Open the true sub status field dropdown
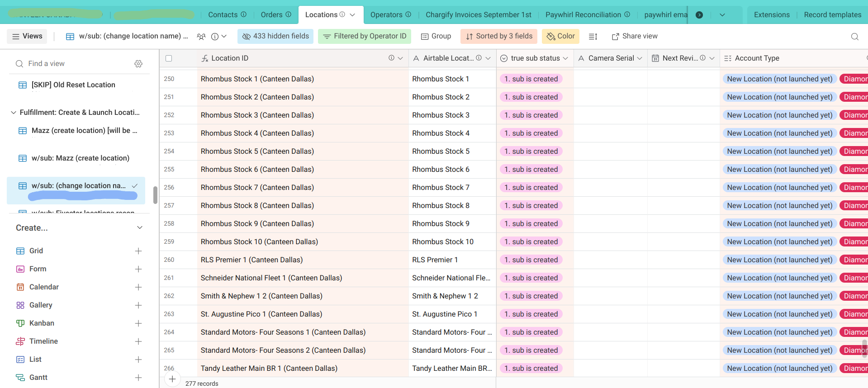Viewport: 868px width, 388px height. tap(565, 58)
